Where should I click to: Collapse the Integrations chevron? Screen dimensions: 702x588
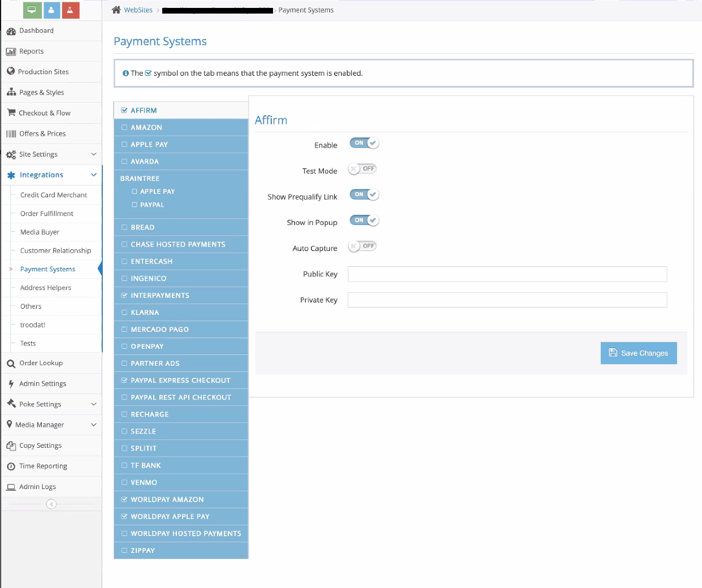point(94,175)
